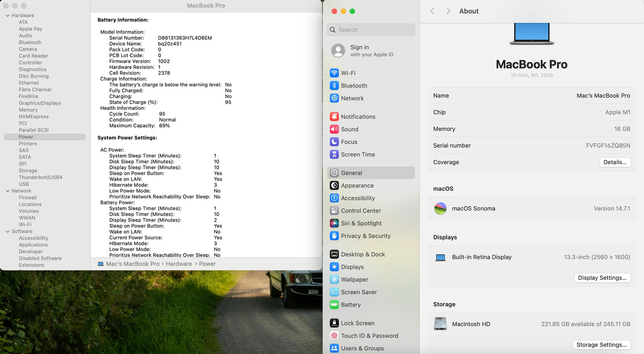Select the Notifications bell icon
644x354 pixels.
pos(334,117)
